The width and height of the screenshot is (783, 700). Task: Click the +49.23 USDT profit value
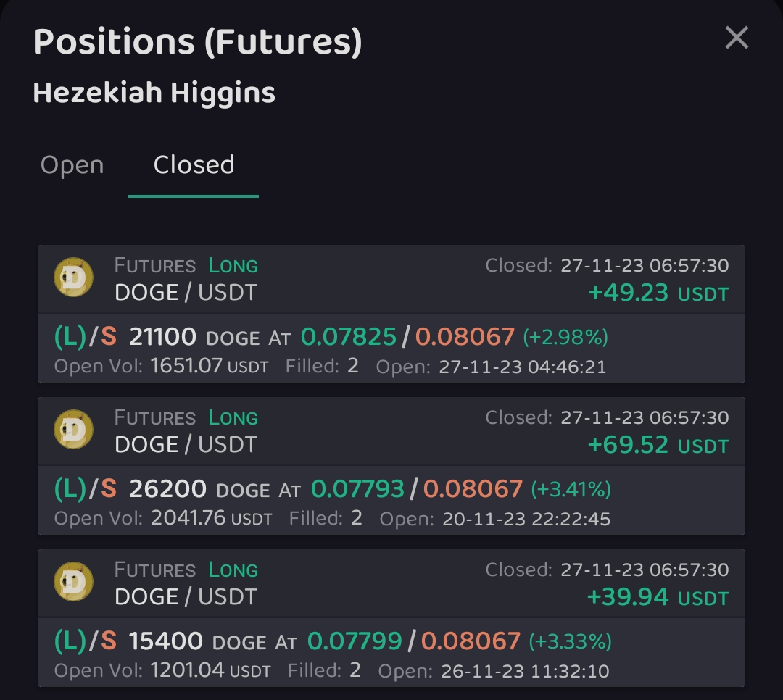658,293
